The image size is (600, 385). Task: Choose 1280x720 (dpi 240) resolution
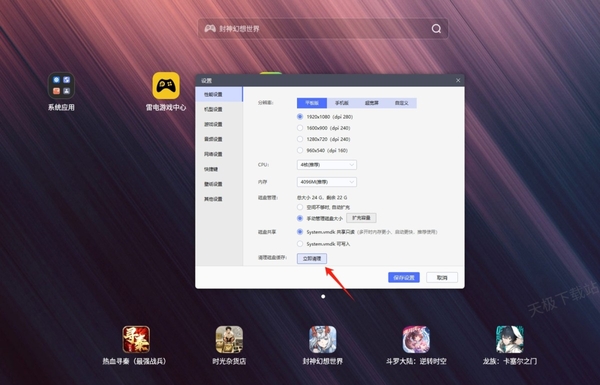tap(300, 139)
